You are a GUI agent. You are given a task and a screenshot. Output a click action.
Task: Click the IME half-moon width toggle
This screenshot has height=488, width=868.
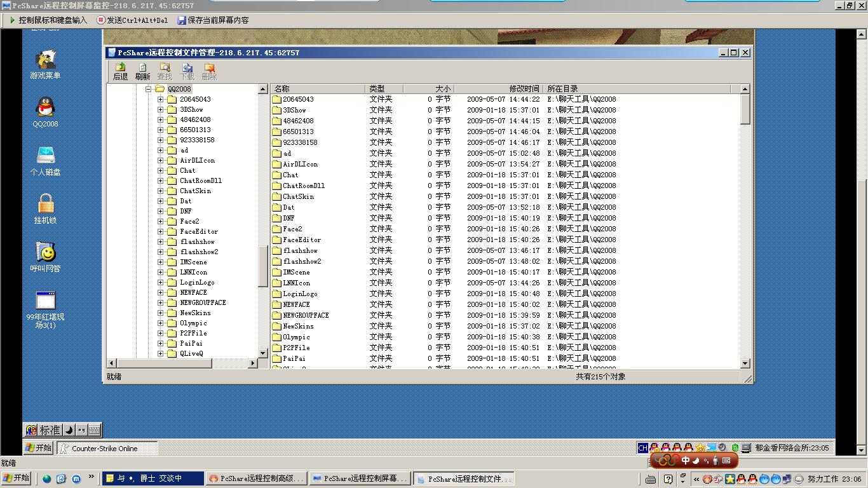click(69, 430)
